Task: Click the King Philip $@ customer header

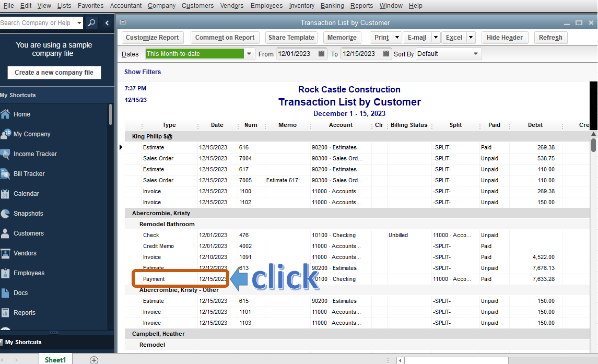Action: tap(152, 136)
